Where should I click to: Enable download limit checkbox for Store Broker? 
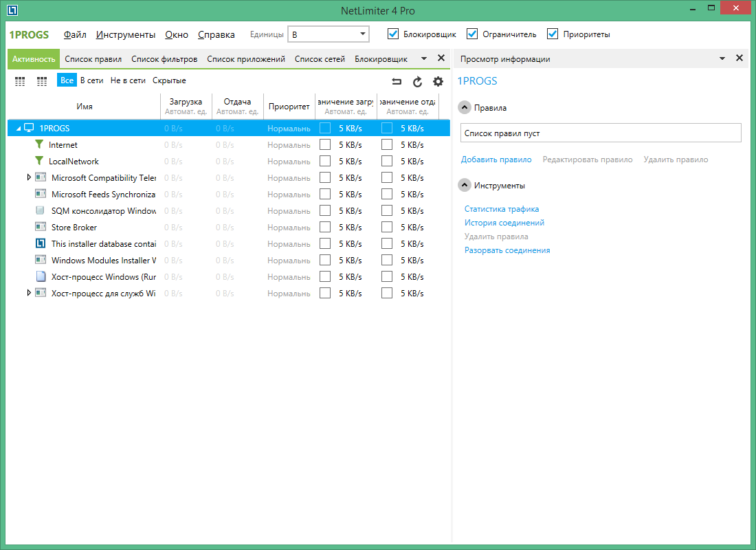tap(325, 228)
